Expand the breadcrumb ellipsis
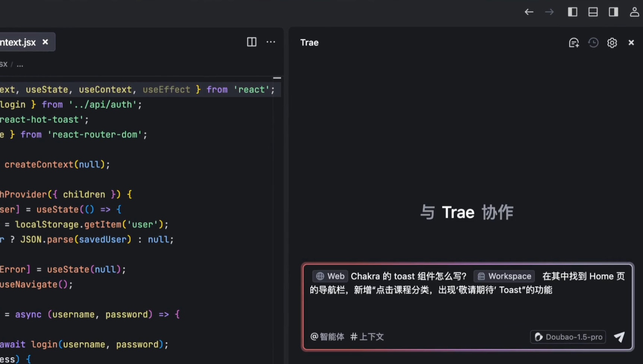The width and height of the screenshot is (643, 364). 20,64
